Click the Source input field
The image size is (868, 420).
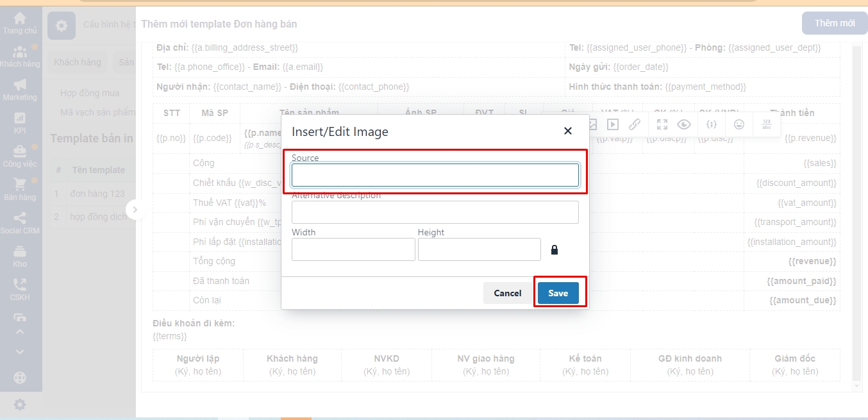tap(435, 175)
